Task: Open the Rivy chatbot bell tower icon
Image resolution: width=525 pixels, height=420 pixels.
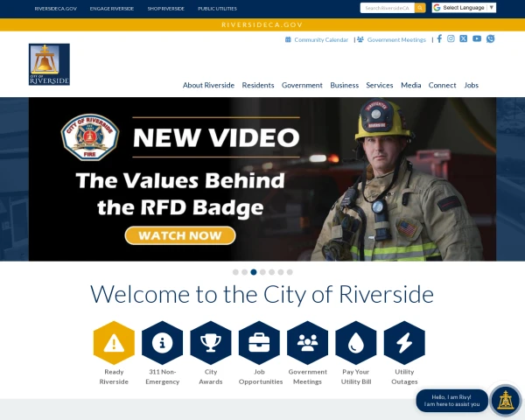Action: point(505,400)
